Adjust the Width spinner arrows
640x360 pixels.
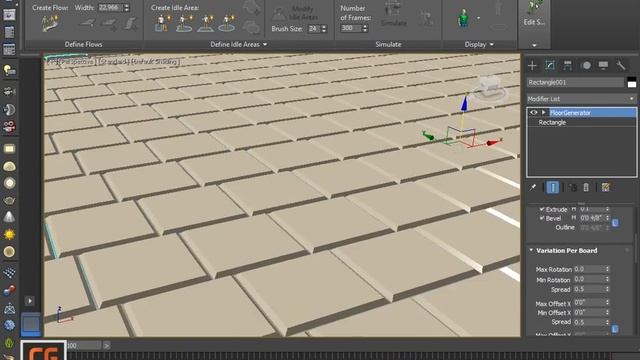pyautogui.click(x=127, y=8)
